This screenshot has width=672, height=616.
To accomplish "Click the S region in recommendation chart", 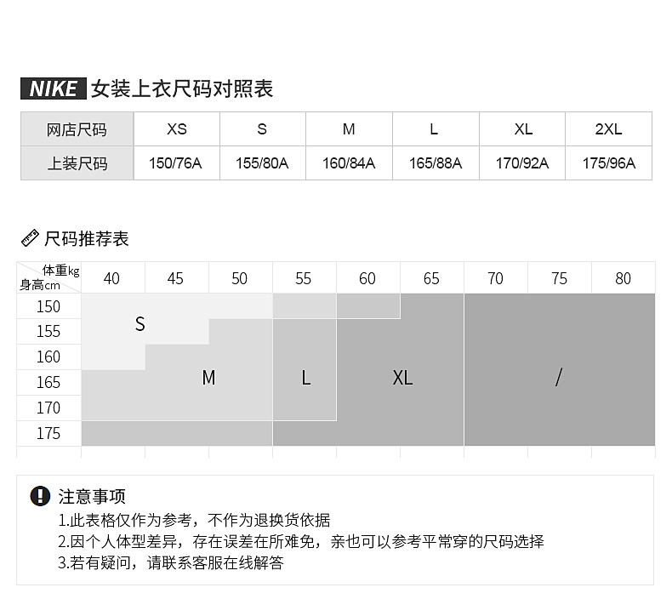I will [x=140, y=324].
